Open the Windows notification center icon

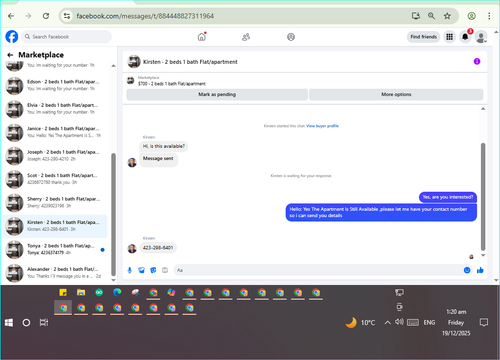tap(484, 322)
